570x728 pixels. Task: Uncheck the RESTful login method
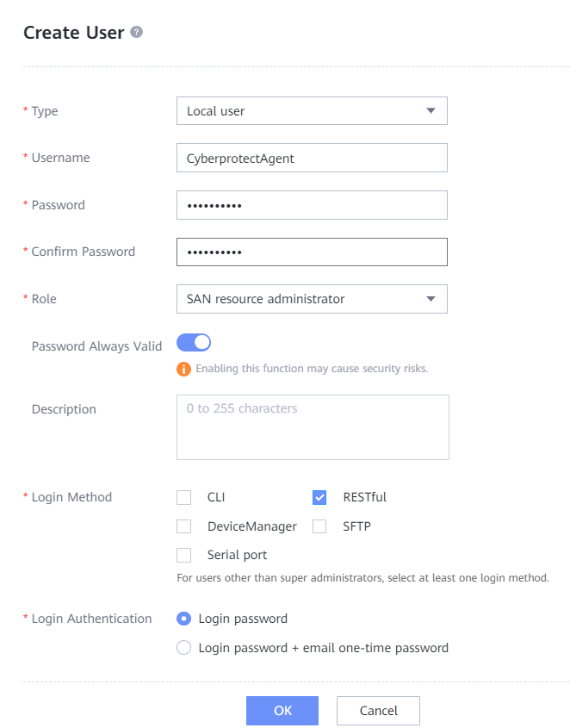coord(319,497)
